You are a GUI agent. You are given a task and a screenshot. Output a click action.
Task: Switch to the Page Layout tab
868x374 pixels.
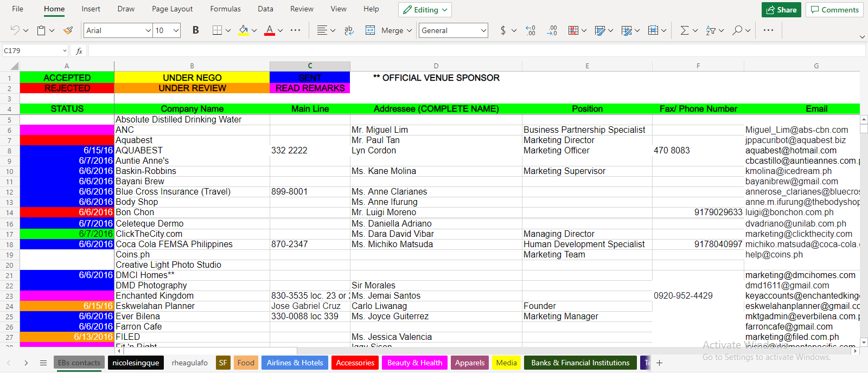tap(172, 9)
